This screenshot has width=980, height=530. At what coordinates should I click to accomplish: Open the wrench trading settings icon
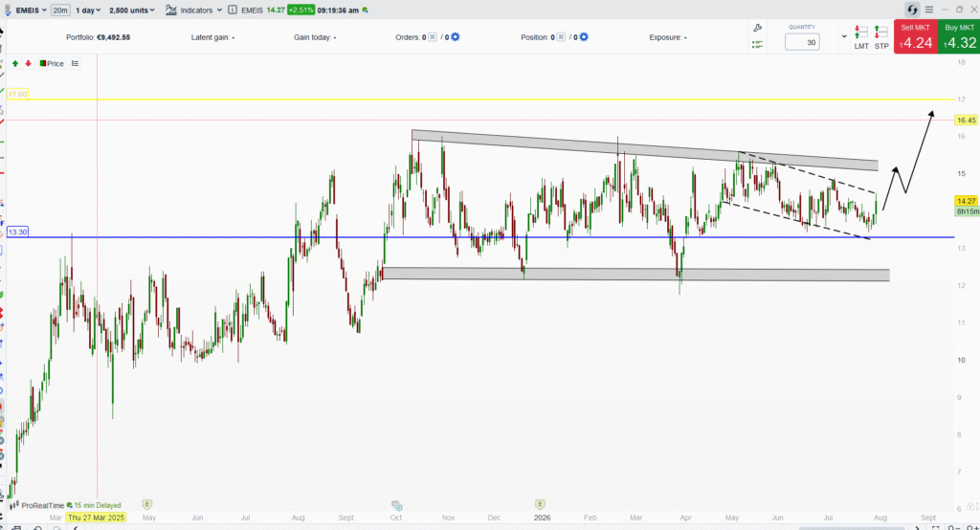pos(758,28)
